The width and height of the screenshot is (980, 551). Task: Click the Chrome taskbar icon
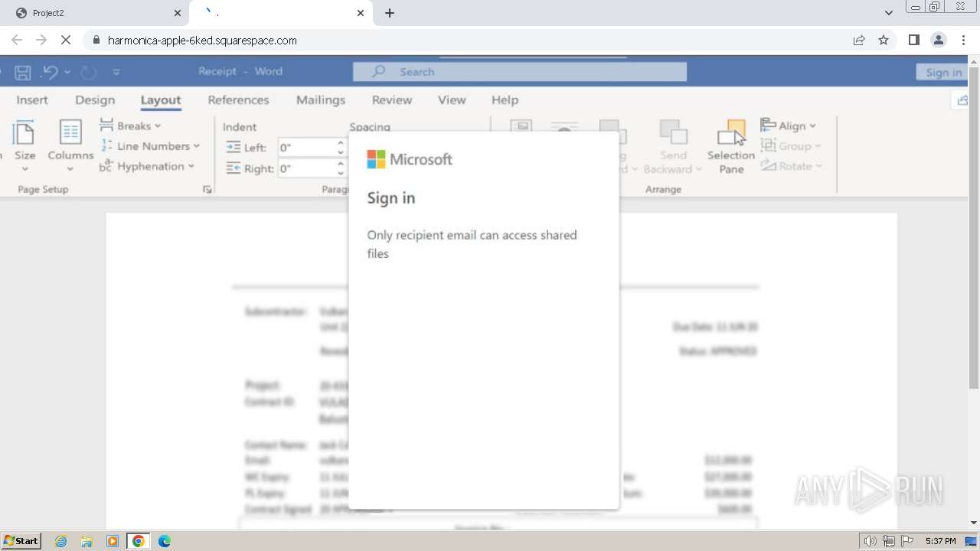pos(139,541)
